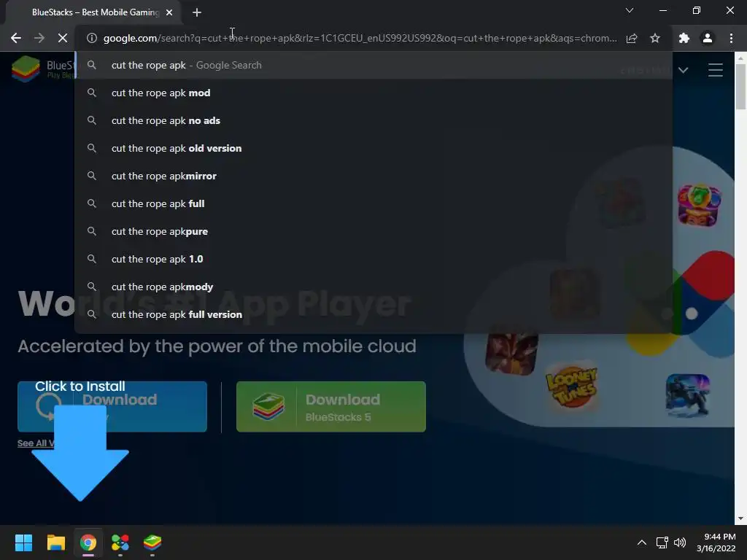Click the Chrome icon in the taskbar
Image resolution: width=747 pixels, height=560 pixels.
click(x=88, y=542)
